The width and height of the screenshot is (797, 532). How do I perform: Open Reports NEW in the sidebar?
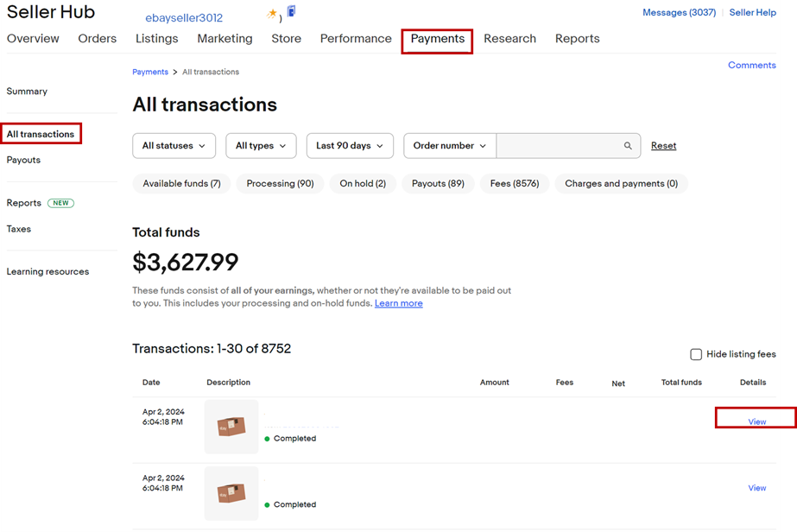(x=41, y=203)
